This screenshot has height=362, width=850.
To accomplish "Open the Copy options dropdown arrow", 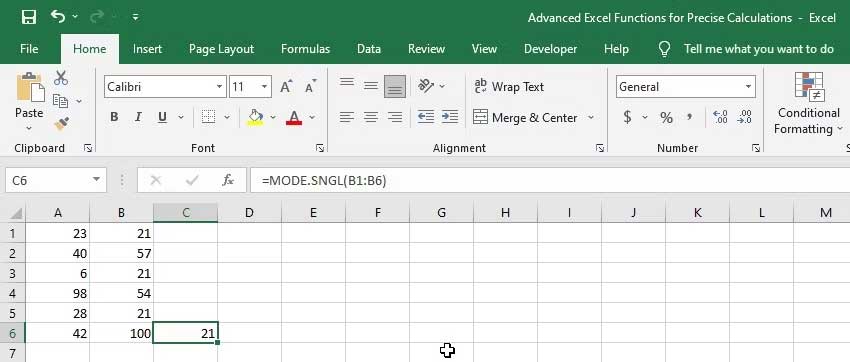I will pos(79,101).
